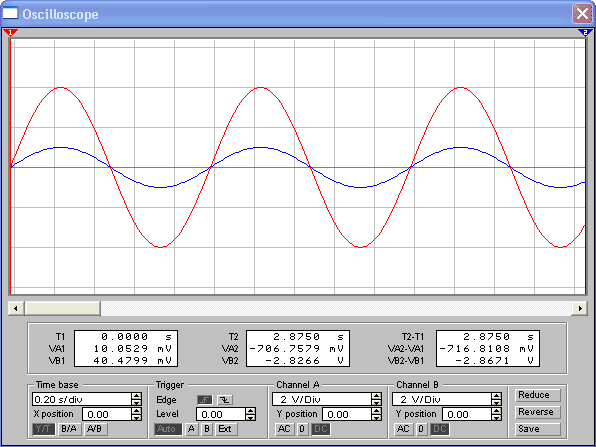596x447 pixels.
Task: Decrease Channel B volts per division
Action: point(496,402)
